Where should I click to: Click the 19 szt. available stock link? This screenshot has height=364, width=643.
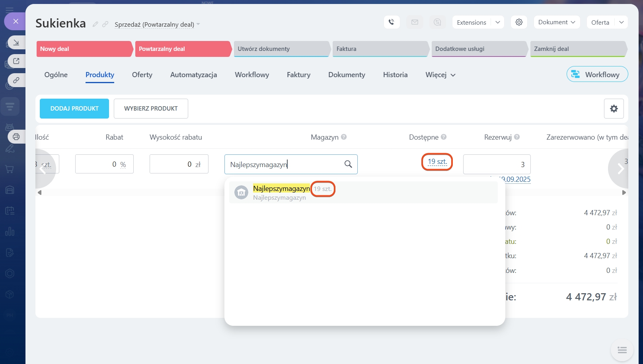(x=437, y=162)
